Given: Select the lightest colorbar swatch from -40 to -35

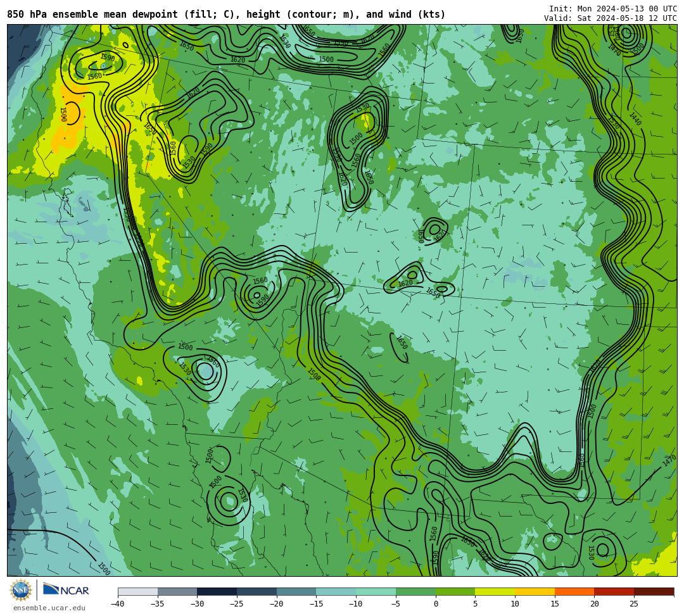Looking at the screenshot, I should coord(138,591).
